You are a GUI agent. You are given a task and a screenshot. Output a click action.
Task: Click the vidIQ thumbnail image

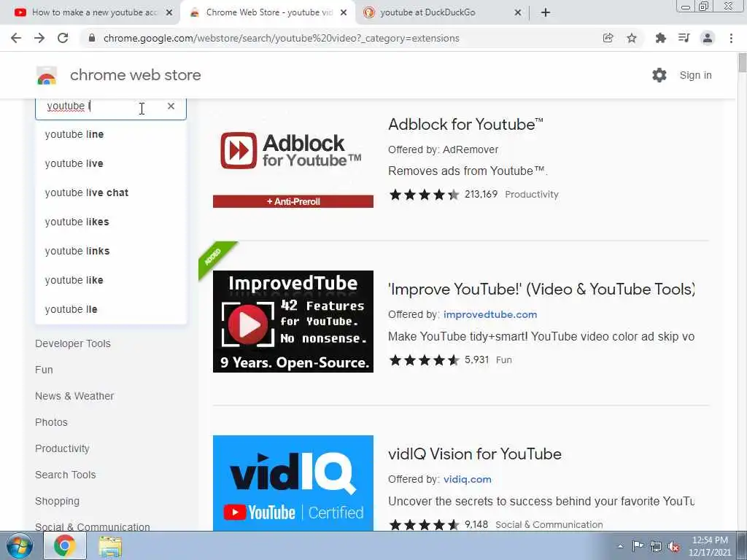tap(293, 483)
